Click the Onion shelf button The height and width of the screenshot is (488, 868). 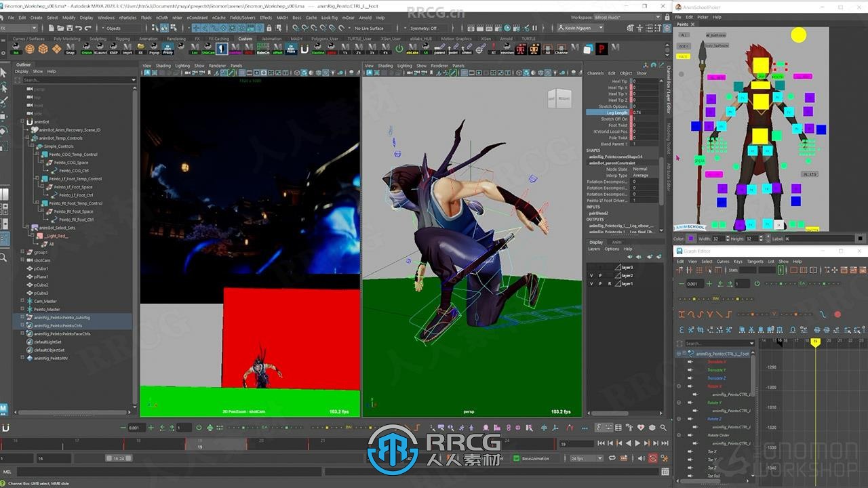pos(87,49)
